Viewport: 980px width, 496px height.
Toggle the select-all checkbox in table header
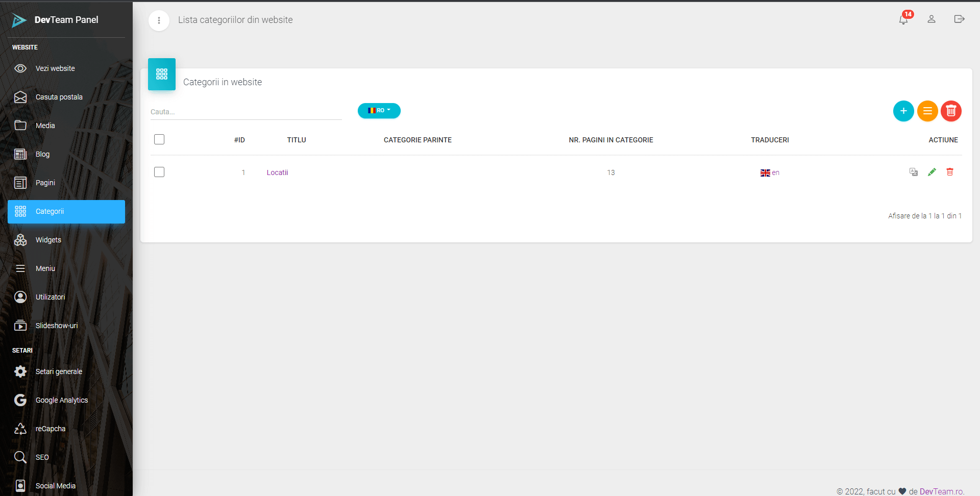159,139
